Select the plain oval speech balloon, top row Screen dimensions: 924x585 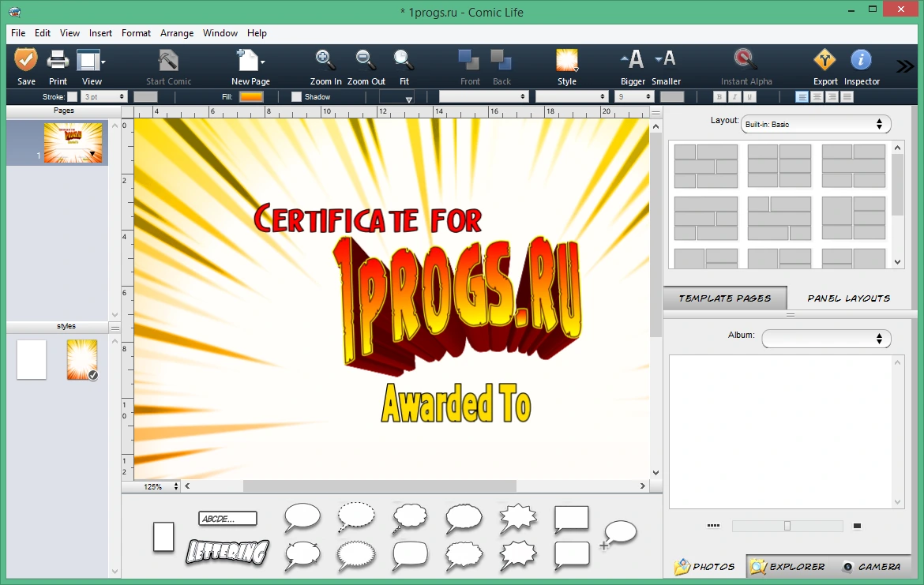pos(302,518)
